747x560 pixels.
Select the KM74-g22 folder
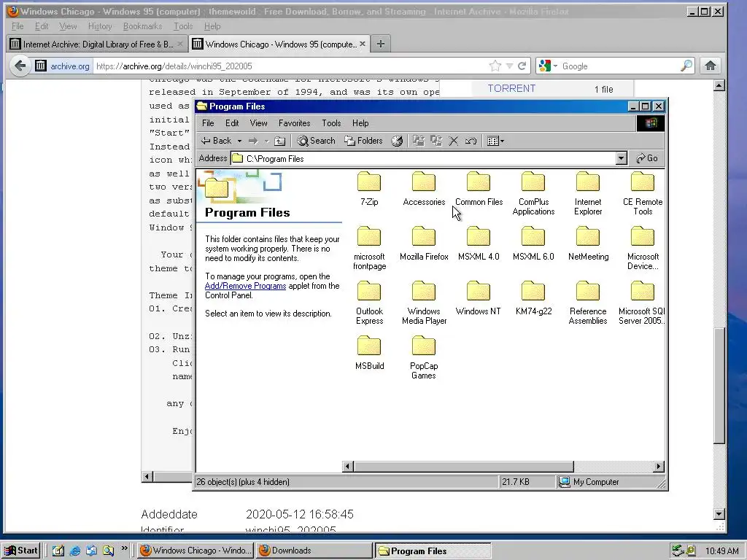[533, 298]
